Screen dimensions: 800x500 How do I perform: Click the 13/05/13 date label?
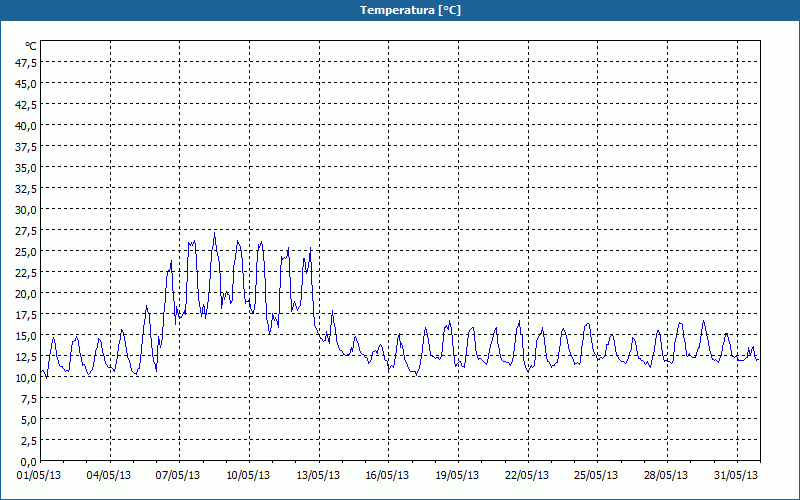[x=318, y=475]
